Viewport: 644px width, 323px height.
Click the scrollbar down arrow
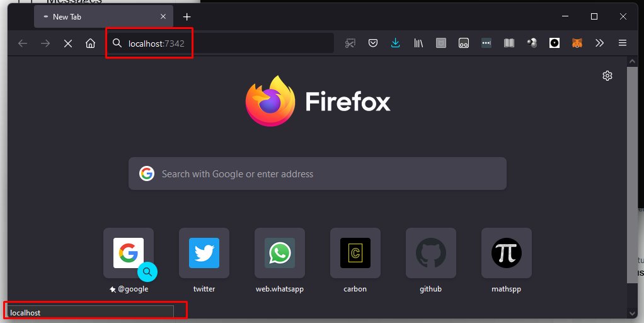632,313
